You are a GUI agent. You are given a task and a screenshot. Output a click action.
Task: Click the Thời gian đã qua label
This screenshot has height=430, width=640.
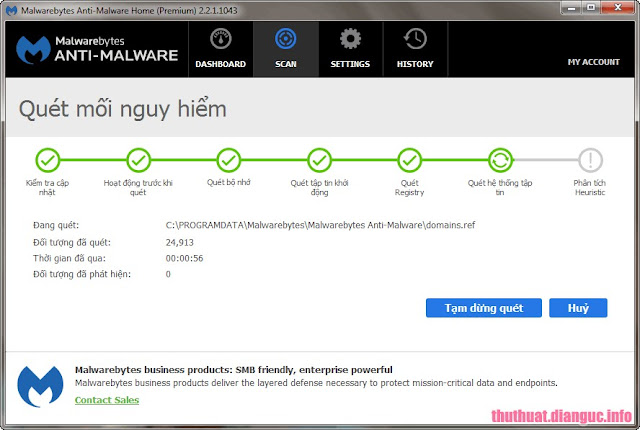click(x=69, y=258)
